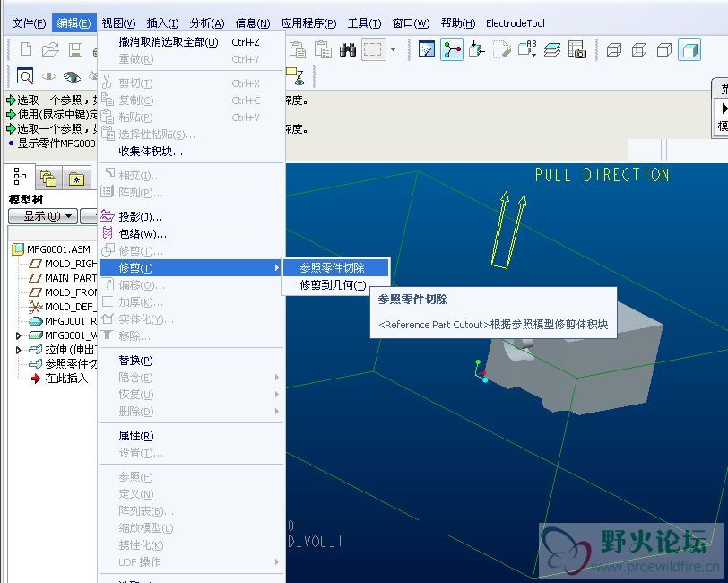Click the zoom window magnifier icon
728x583 pixels.
point(25,75)
